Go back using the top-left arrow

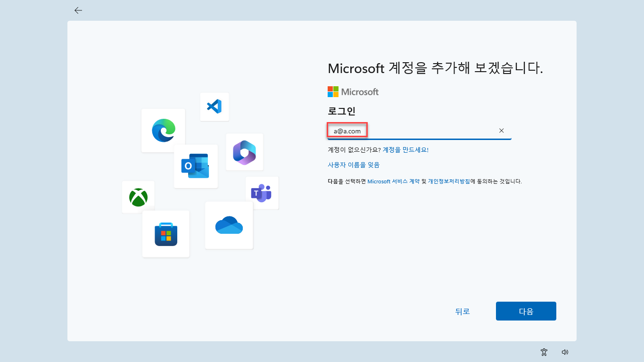[x=78, y=10]
